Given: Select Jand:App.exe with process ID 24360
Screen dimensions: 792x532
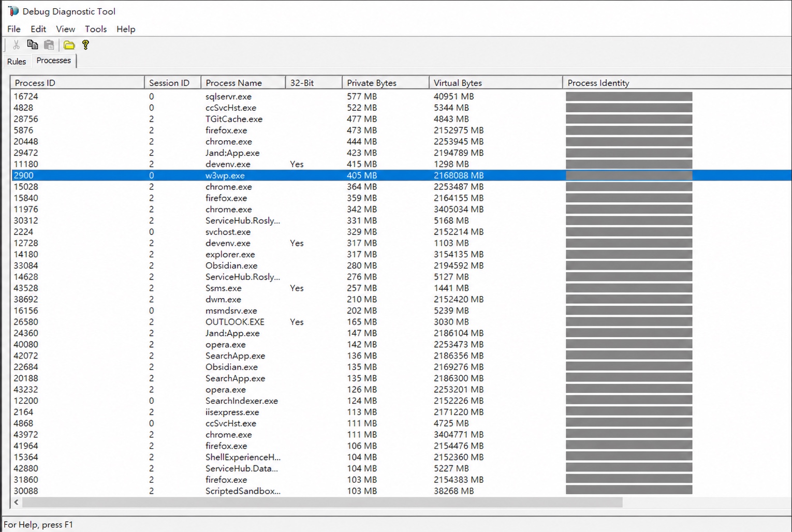Looking at the screenshot, I should pyautogui.click(x=401, y=333).
